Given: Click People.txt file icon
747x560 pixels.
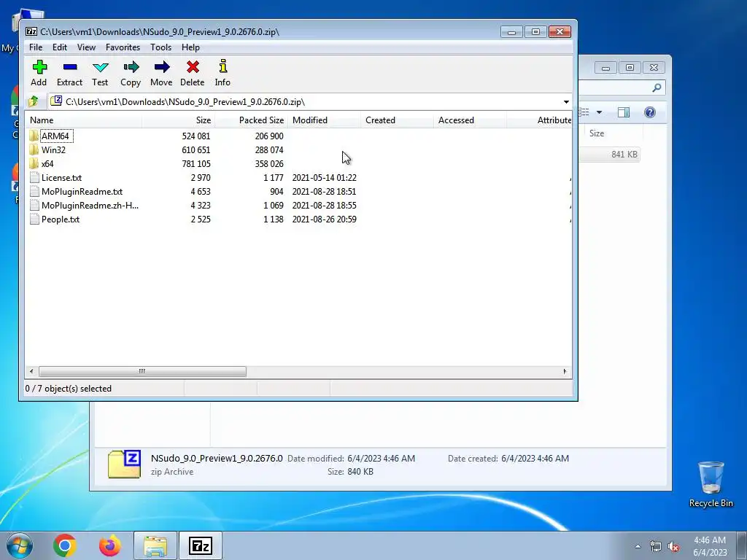Looking at the screenshot, I should coord(34,219).
